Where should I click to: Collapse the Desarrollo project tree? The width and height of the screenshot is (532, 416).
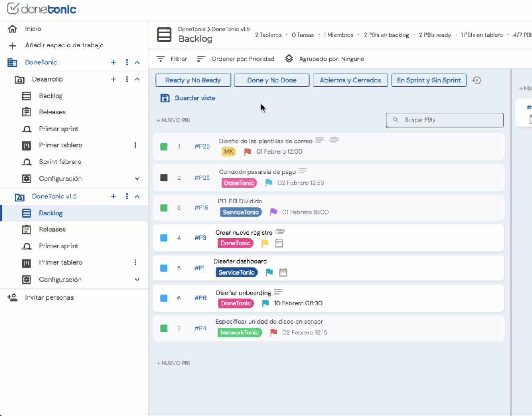(x=137, y=79)
